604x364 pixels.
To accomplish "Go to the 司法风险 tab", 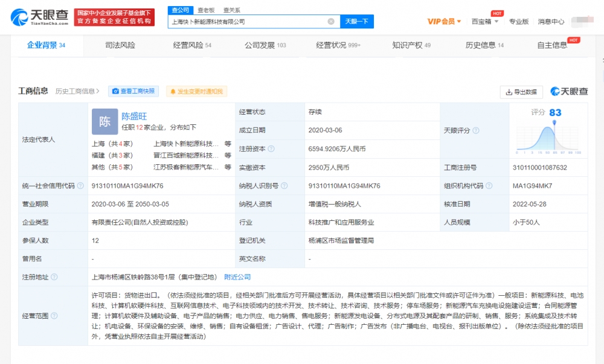I will coord(120,45).
